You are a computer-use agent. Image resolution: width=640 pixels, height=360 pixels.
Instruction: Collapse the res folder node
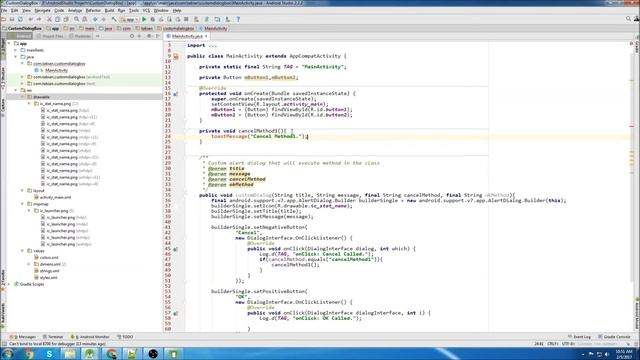coord(16,90)
